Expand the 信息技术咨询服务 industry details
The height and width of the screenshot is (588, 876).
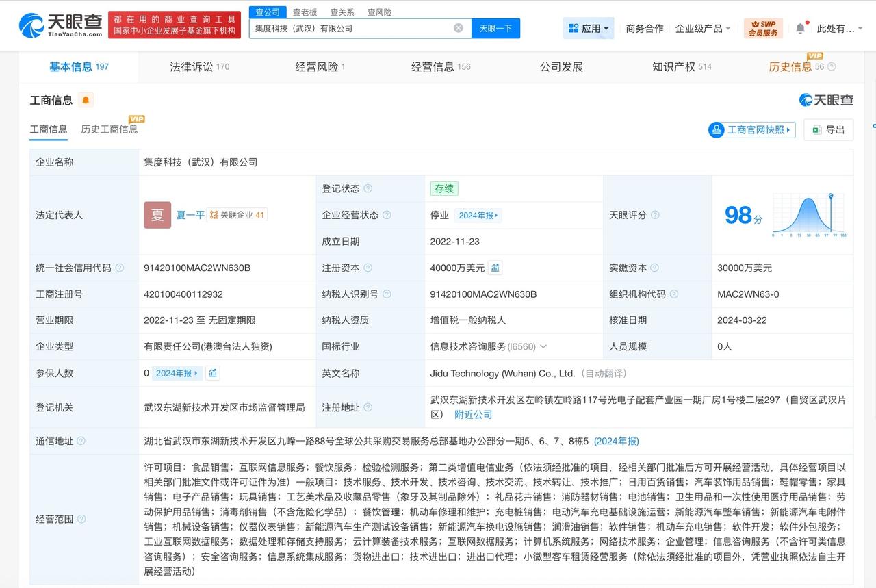[543, 346]
